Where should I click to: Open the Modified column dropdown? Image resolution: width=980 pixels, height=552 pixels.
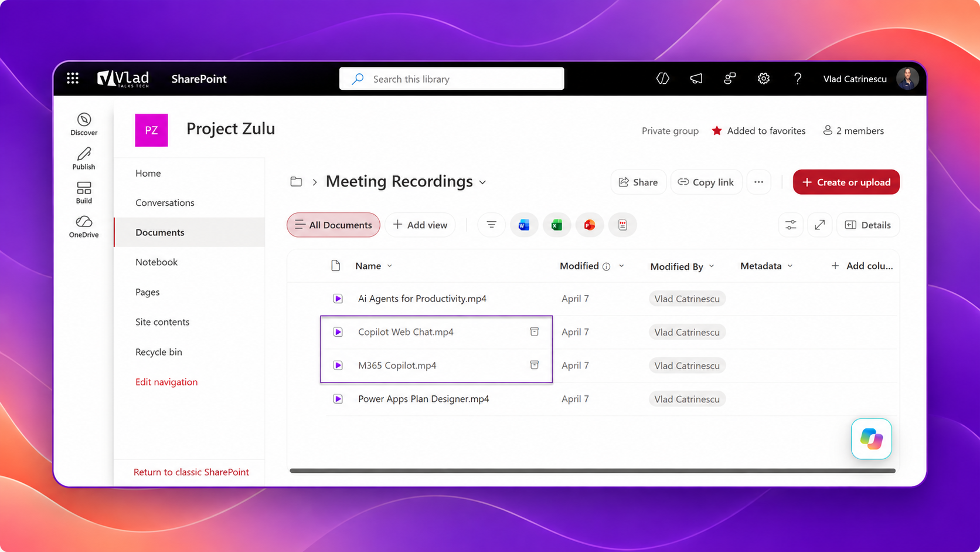click(x=621, y=266)
